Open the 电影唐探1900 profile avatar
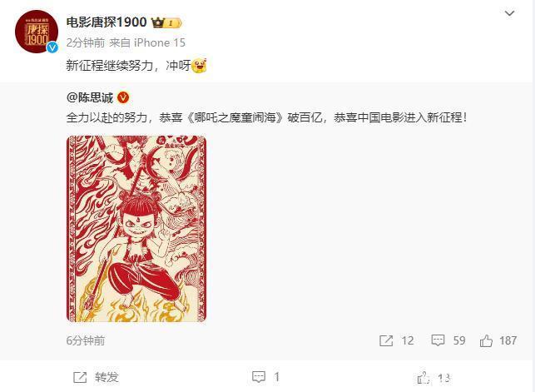 tap(37, 32)
